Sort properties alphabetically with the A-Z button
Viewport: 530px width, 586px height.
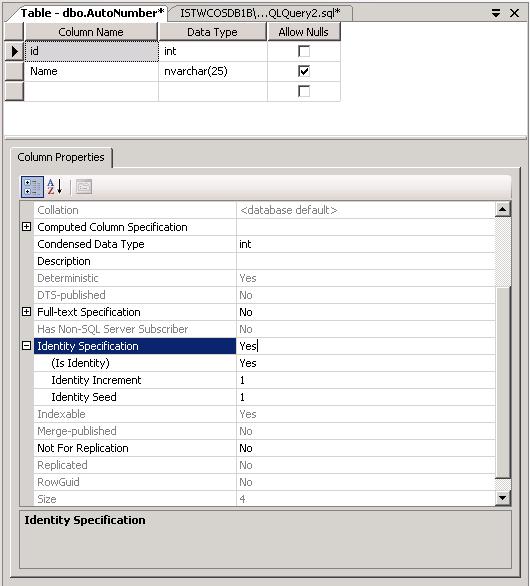coord(55,187)
